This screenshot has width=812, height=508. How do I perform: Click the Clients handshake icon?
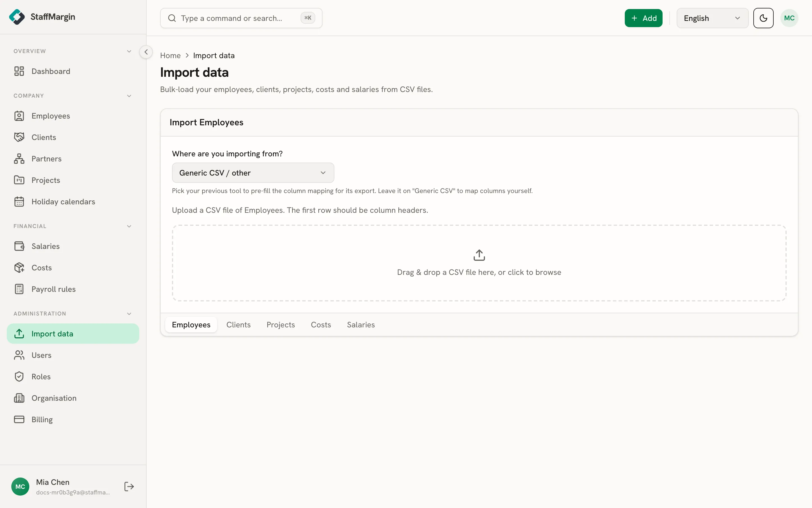coord(19,137)
